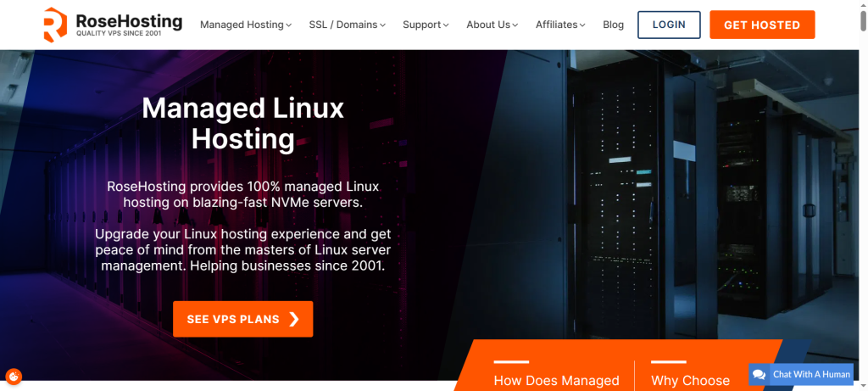This screenshot has height=391, width=868.
Task: Select Why Choose tab
Action: 690,381
